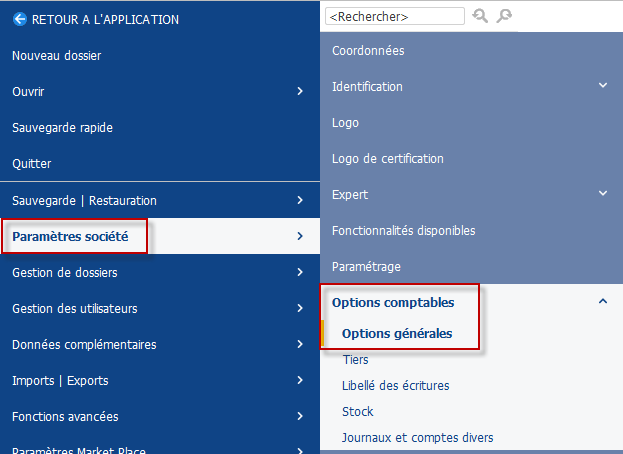Image resolution: width=623 pixels, height=454 pixels.
Task: Expand the Sauvegarde | Restauration arrow
Action: (300, 201)
